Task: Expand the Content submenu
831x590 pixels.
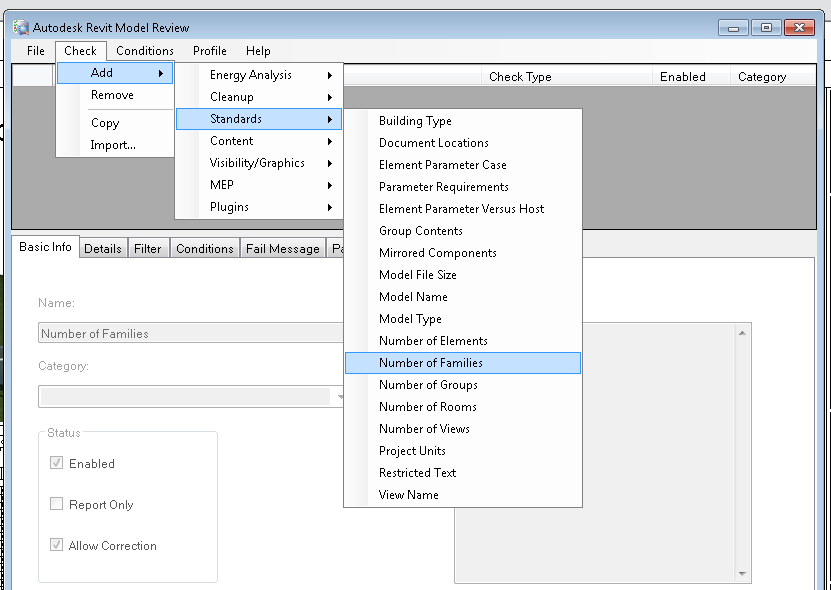Action: pyautogui.click(x=259, y=142)
